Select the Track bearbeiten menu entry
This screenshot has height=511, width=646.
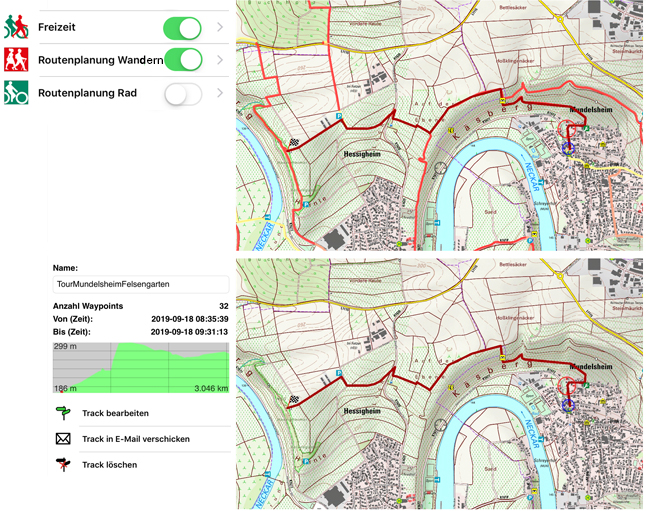point(115,412)
